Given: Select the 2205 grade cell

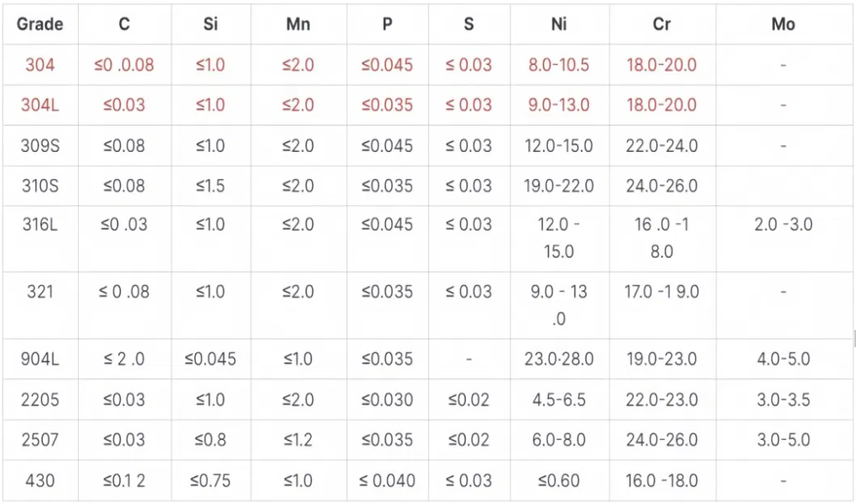Looking at the screenshot, I should [x=39, y=400].
